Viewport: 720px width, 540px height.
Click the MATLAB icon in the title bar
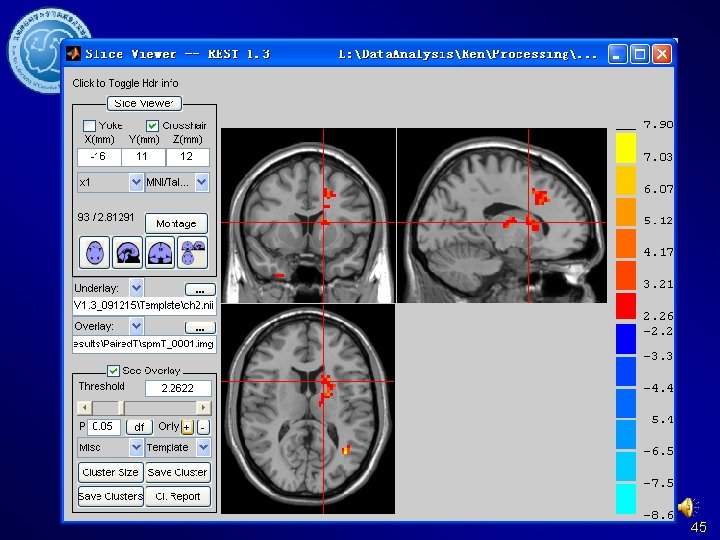73,54
